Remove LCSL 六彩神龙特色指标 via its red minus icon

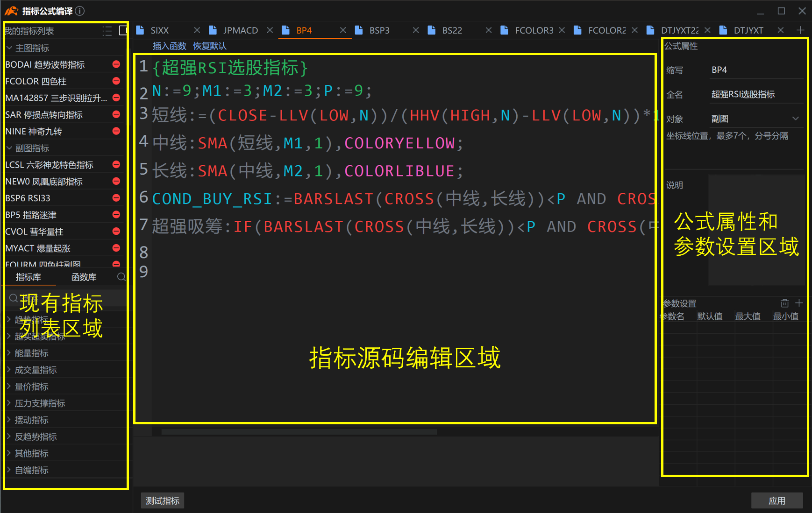click(116, 165)
